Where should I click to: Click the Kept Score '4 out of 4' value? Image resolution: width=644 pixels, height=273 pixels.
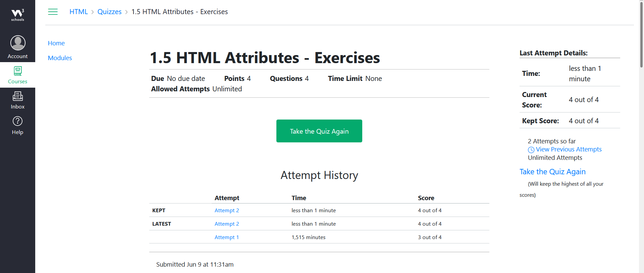point(584,121)
